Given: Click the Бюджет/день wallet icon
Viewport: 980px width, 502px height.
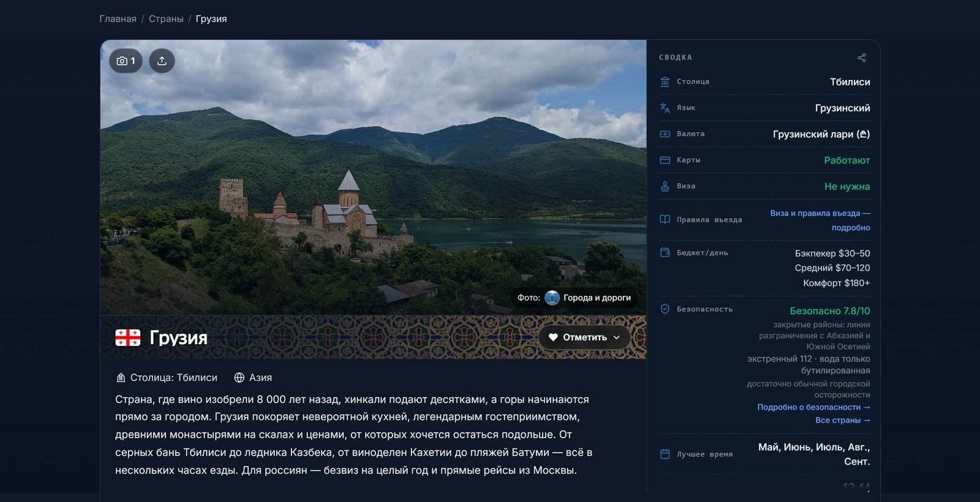Looking at the screenshot, I should pyautogui.click(x=665, y=252).
